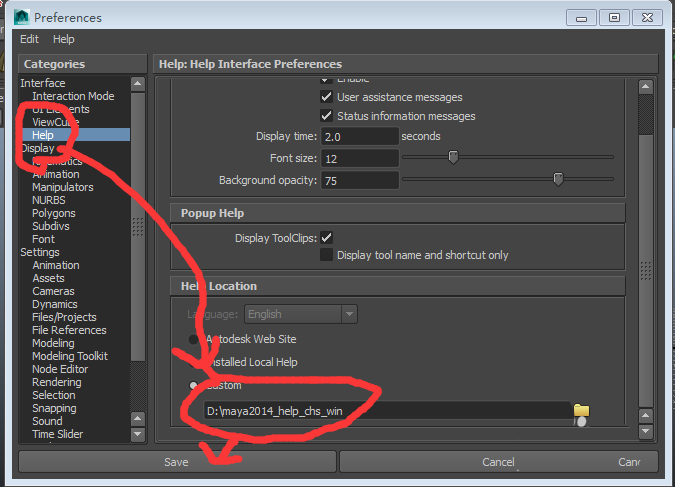This screenshot has height=487, width=675.
Task: Click the Save button
Action: 177,462
